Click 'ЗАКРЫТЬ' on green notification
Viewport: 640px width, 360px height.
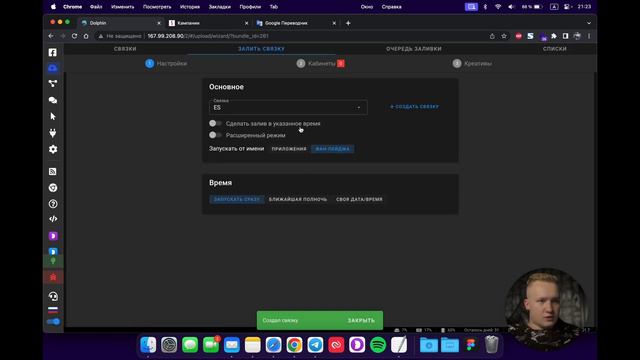click(361, 320)
